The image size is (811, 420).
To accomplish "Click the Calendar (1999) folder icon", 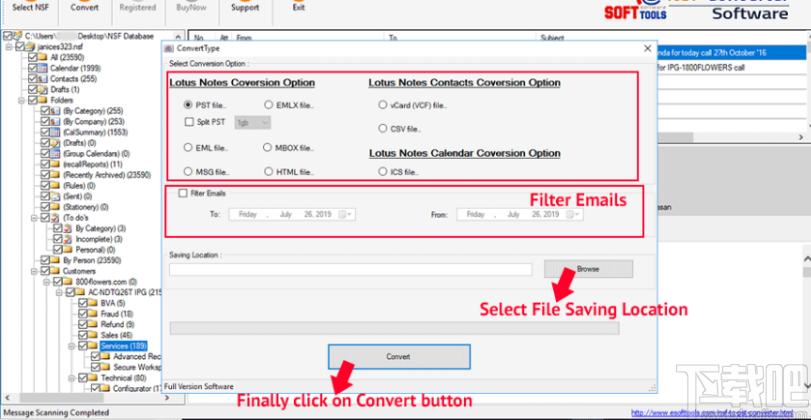I will [43, 68].
